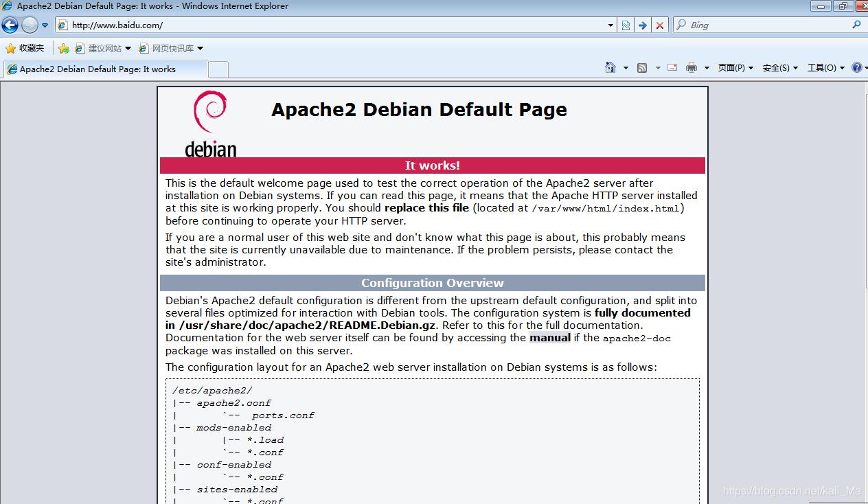
Task: Click the browser Back arrow button
Action: click(x=10, y=25)
